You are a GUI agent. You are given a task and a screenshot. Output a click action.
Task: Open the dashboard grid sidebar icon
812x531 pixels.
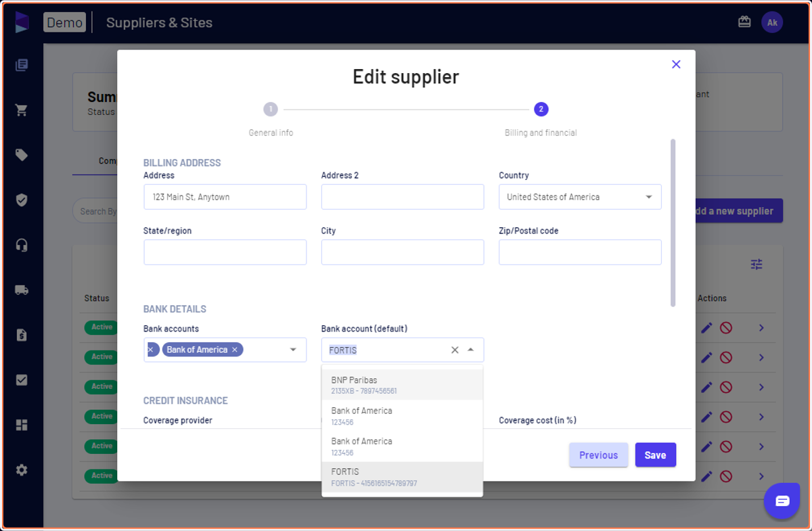pos(22,425)
